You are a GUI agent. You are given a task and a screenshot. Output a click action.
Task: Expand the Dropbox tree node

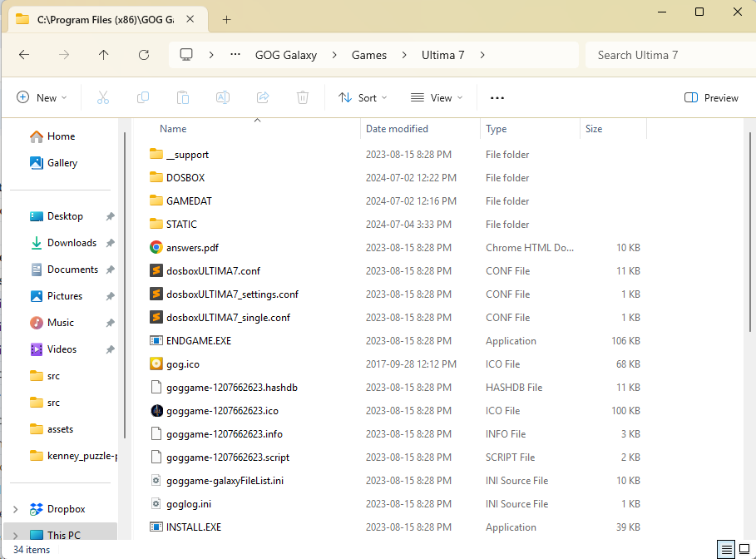(x=16, y=509)
